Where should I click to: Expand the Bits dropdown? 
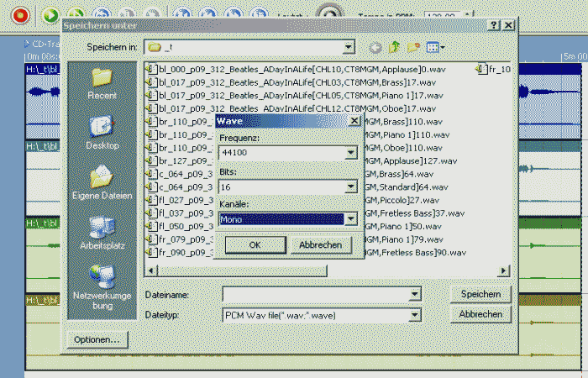point(350,186)
